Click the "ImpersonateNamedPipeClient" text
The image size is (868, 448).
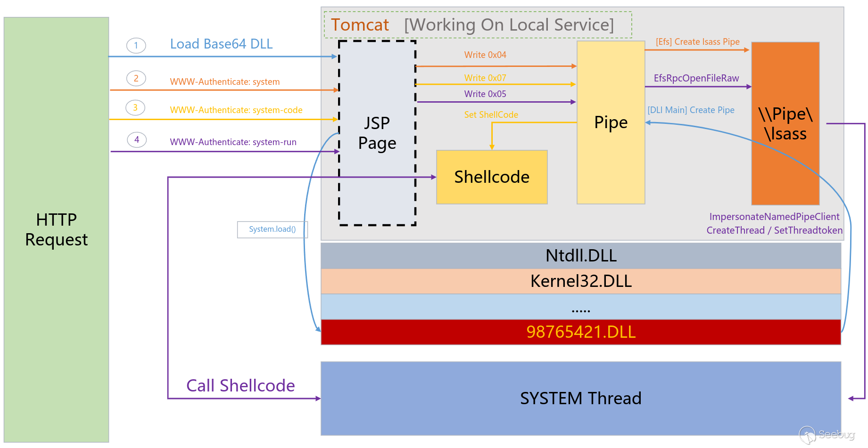(775, 217)
